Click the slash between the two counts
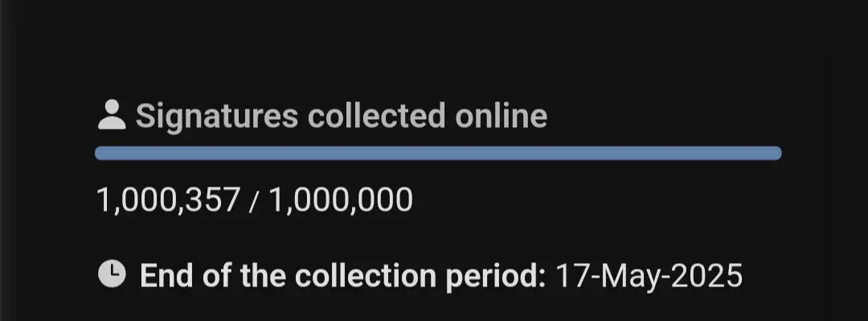Viewport: 868px width, 321px height. click(x=254, y=200)
